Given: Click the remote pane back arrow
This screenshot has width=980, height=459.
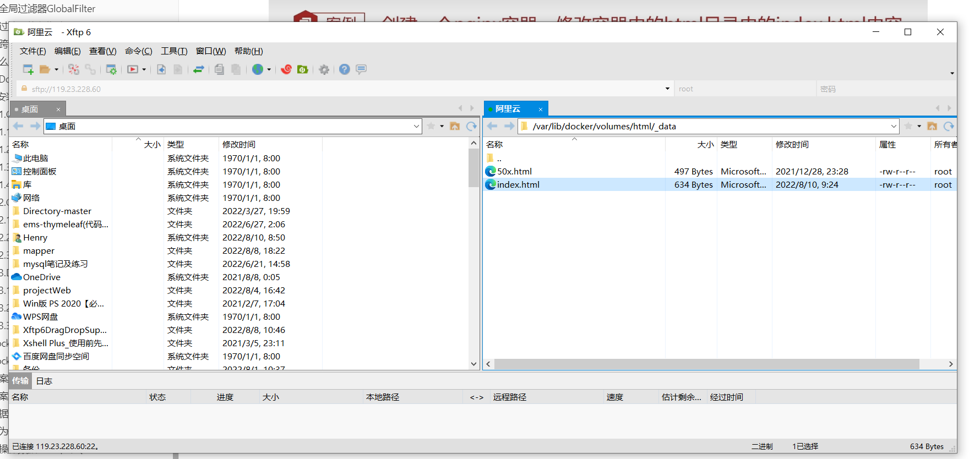Looking at the screenshot, I should [492, 127].
